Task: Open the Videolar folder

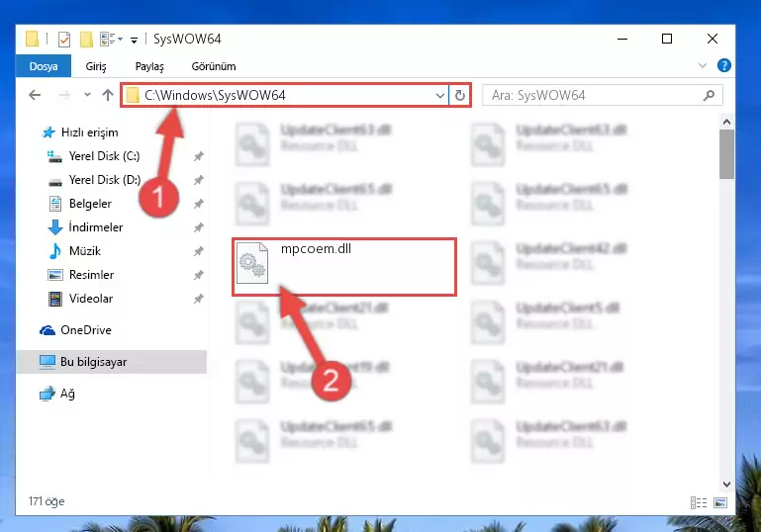Action: point(91,299)
